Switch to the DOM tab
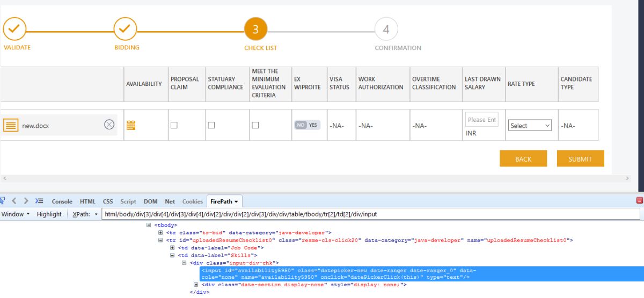The width and height of the screenshot is (644, 298). [x=150, y=201]
